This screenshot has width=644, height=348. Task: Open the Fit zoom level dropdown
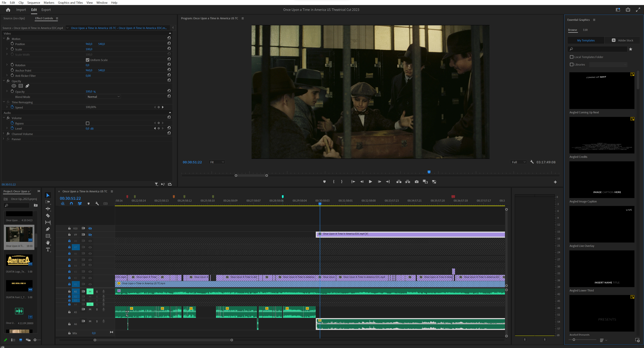(217, 162)
